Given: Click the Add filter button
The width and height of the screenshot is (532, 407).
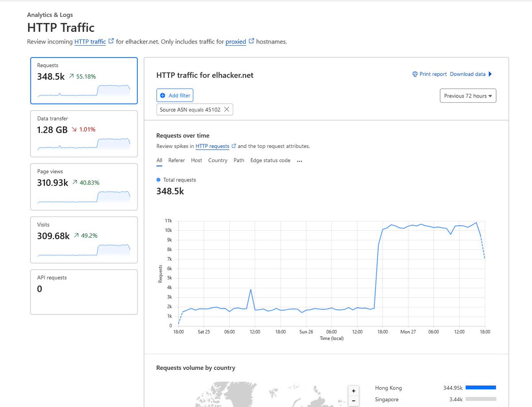Looking at the screenshot, I should 175,95.
